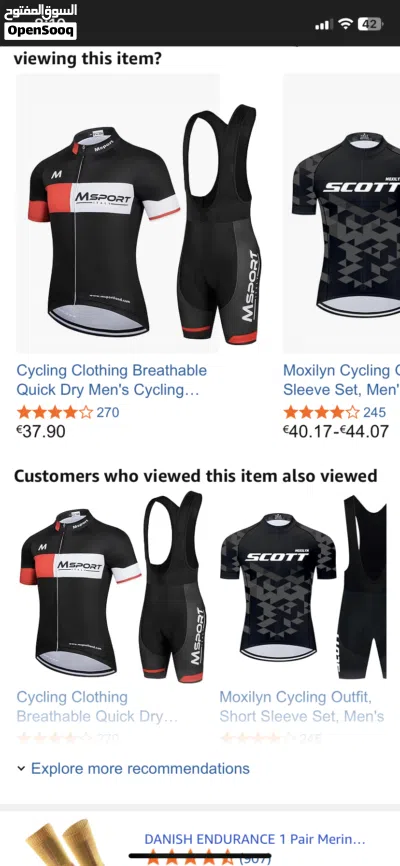
Task: Open Moxilyn Cycling Sleeve Set link at top
Action: (x=341, y=380)
